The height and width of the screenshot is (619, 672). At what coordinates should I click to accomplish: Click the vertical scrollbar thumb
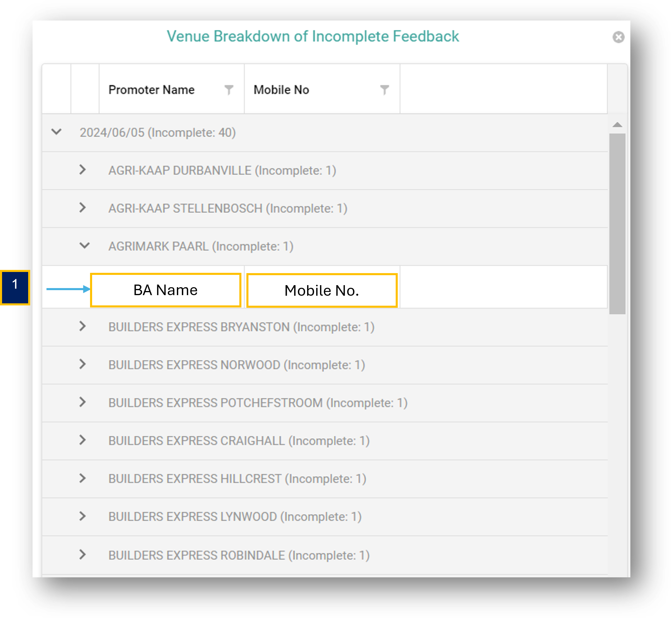coord(617,224)
